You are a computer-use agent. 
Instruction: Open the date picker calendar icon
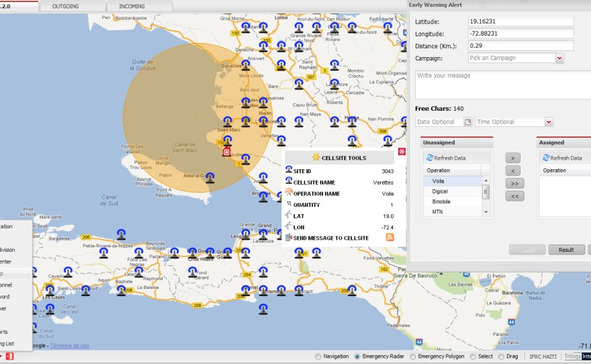467,122
